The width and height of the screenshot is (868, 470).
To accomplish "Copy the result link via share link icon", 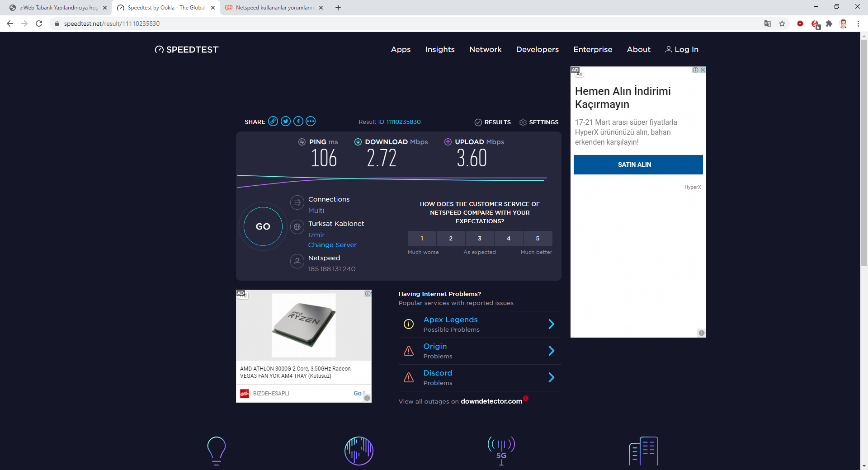I will (273, 121).
